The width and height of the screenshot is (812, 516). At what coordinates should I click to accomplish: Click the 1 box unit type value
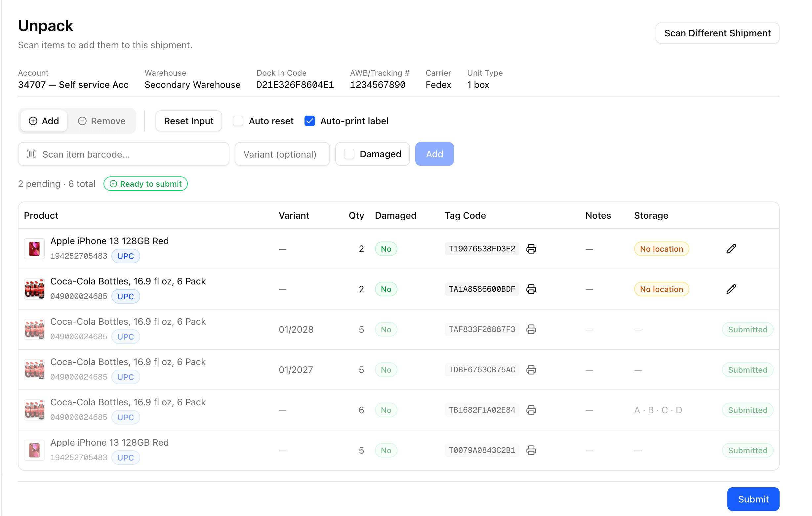click(x=478, y=85)
